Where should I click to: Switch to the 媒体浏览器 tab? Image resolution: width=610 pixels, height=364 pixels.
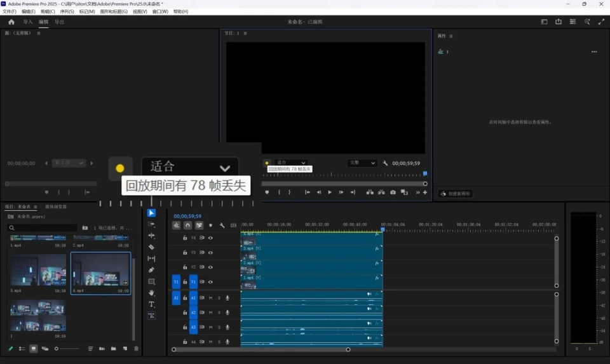[x=56, y=207]
